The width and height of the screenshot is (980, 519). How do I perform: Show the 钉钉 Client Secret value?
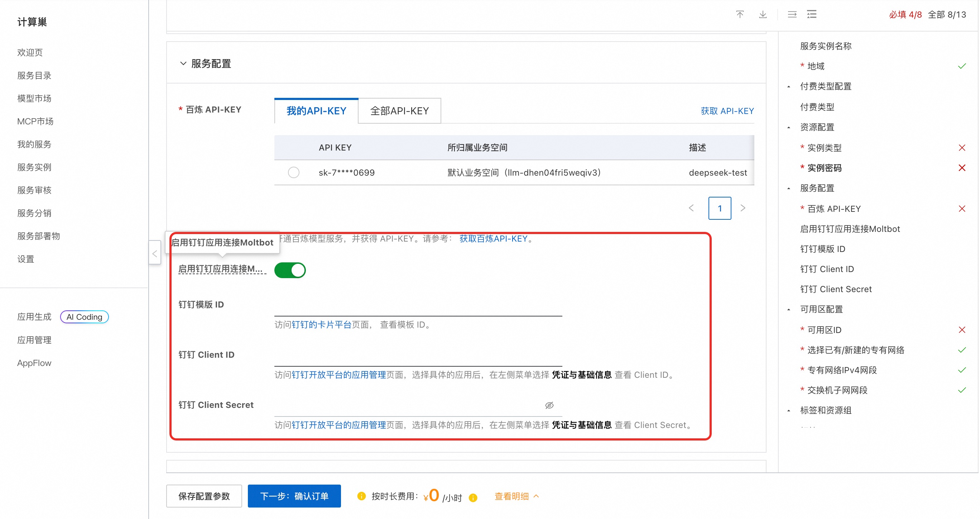[549, 405]
